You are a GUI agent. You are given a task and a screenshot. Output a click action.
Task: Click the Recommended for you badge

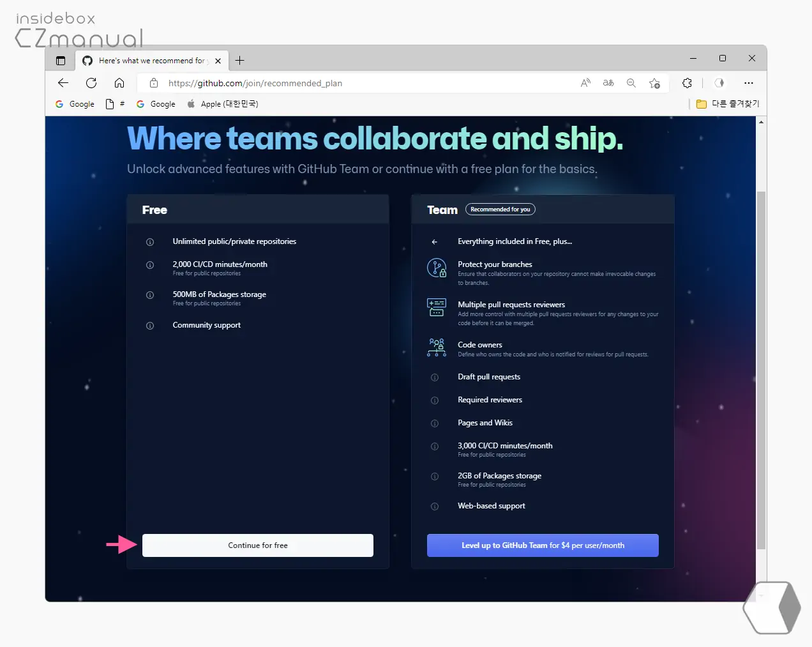[500, 209]
